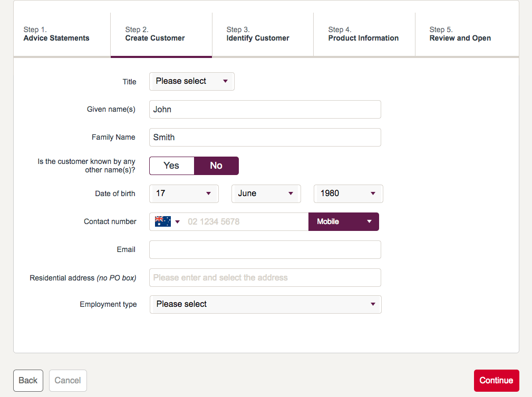Select Yes for other names toggle
Image resolution: width=532 pixels, height=397 pixels.
coord(172,166)
